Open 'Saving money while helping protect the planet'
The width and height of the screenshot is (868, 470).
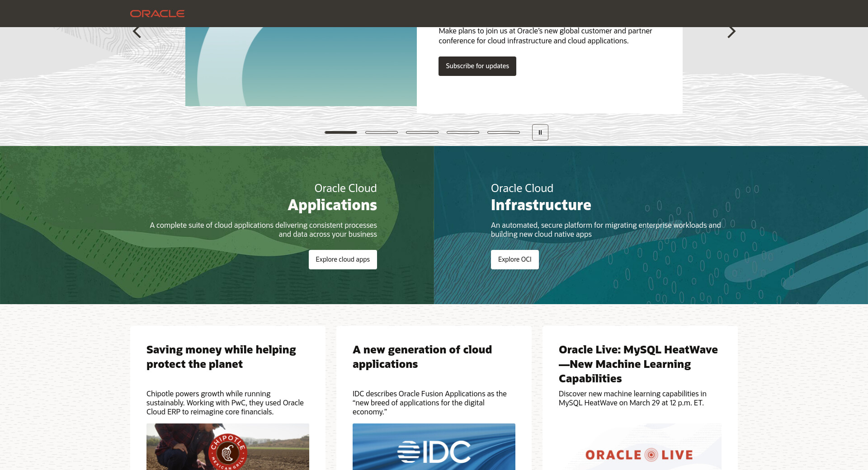click(x=221, y=357)
